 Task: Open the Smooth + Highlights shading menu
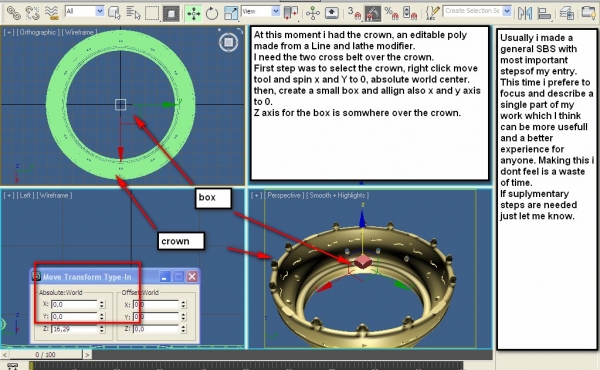[x=338, y=196]
